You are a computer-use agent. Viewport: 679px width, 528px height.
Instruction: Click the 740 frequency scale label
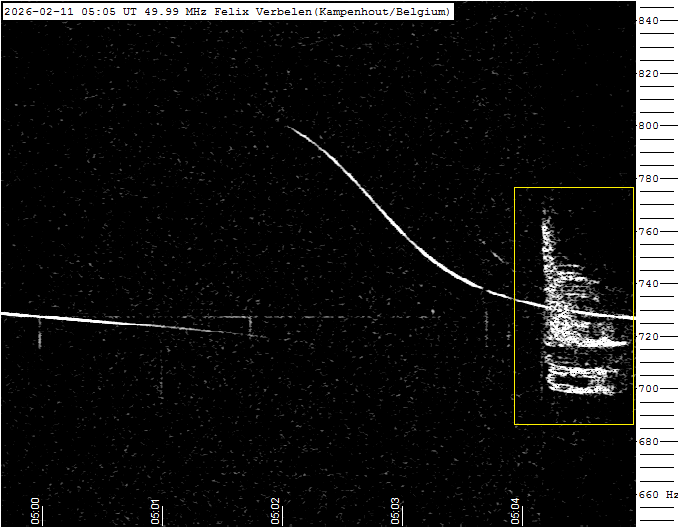click(648, 284)
